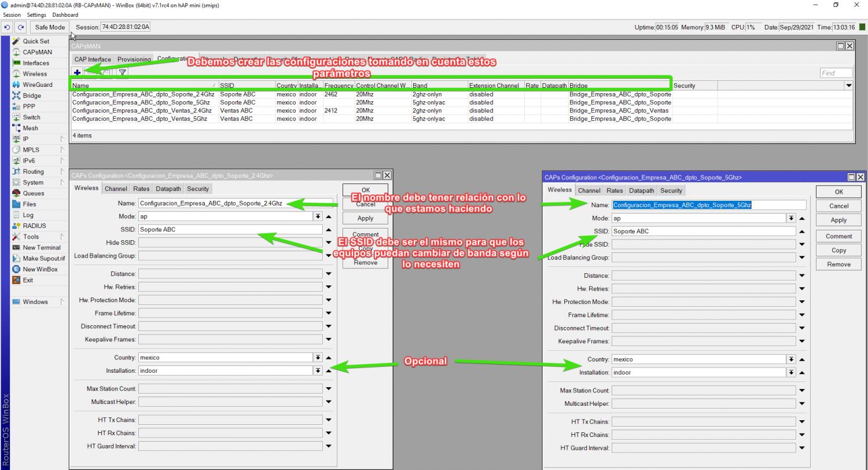Expand the IPv6 submenu in the sidebar
The image size is (868, 470).
[x=62, y=161]
